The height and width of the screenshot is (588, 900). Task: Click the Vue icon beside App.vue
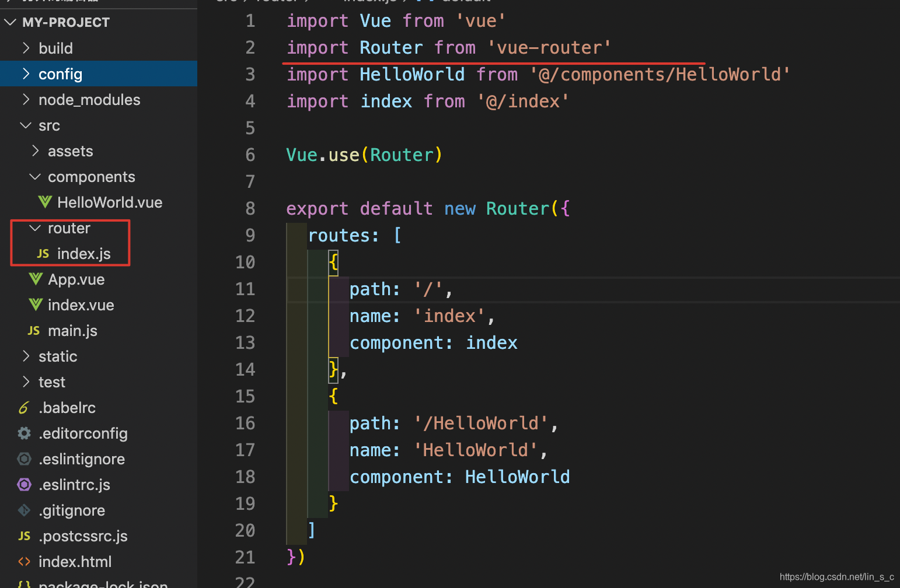point(36,279)
